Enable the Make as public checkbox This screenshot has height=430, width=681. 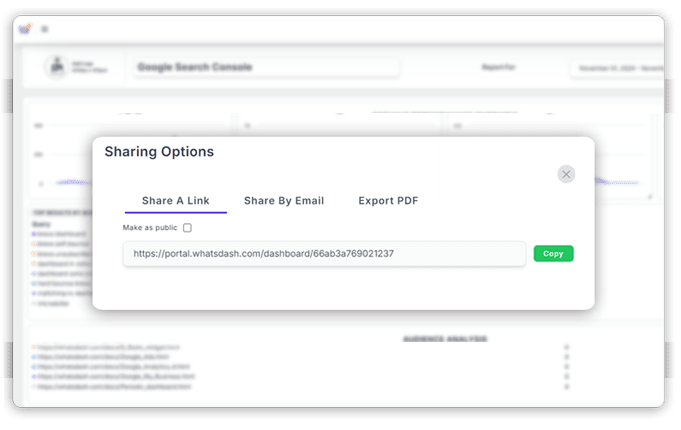coord(187,228)
